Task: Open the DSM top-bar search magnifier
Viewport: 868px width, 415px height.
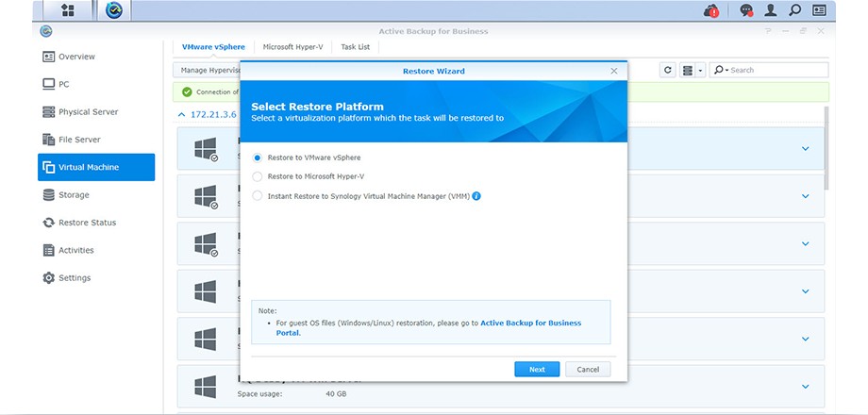Action: pos(795,10)
